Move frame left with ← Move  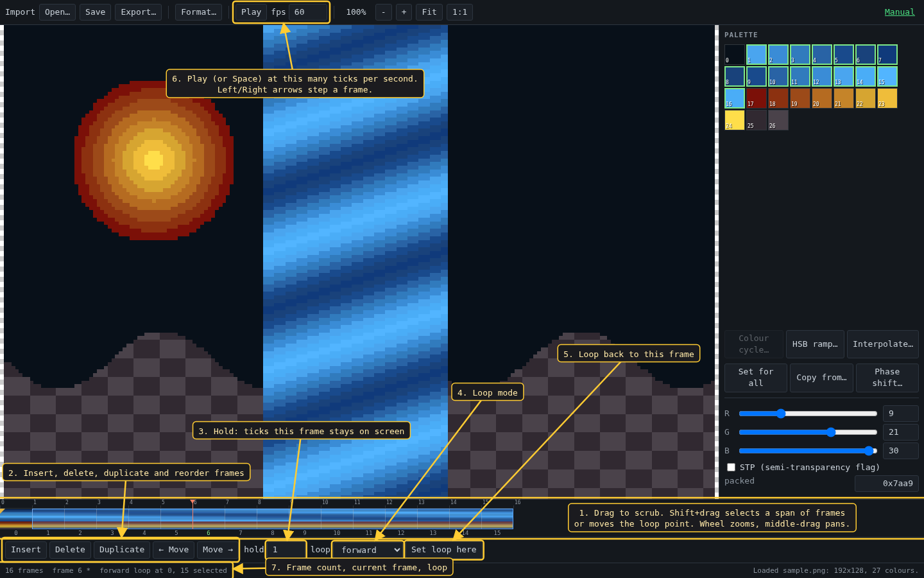(x=173, y=550)
